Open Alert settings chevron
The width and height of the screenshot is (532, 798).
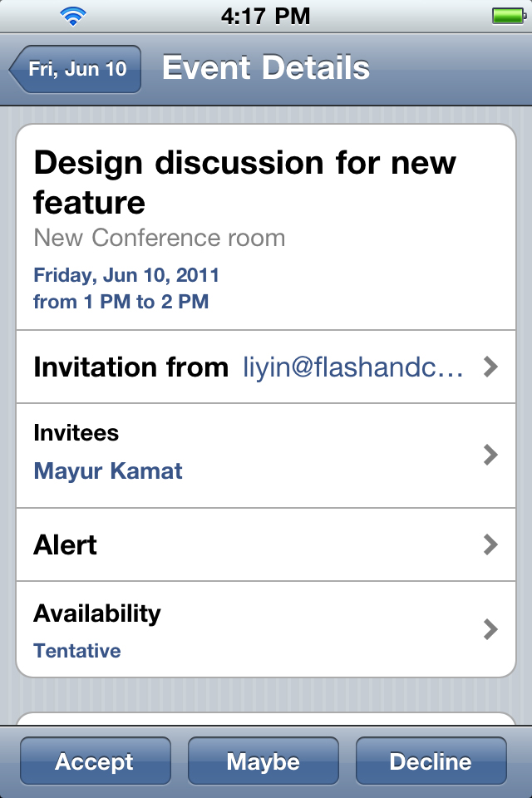coord(490,544)
